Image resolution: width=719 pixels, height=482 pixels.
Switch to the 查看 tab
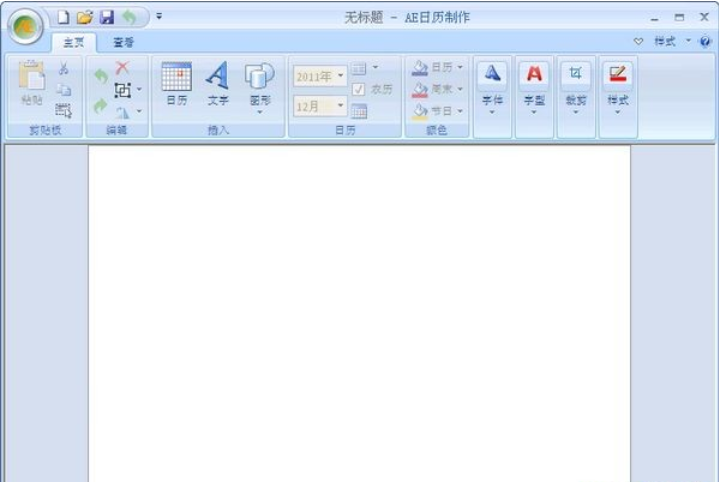click(123, 42)
